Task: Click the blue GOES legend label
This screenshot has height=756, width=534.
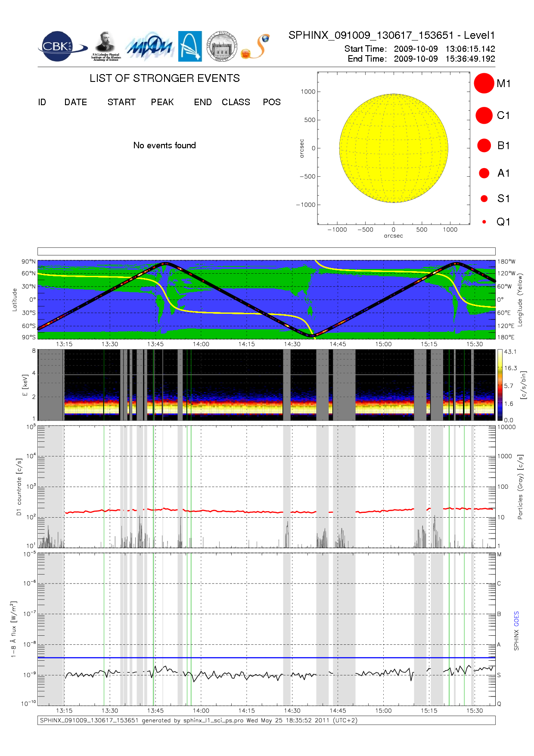Action: 516,619
